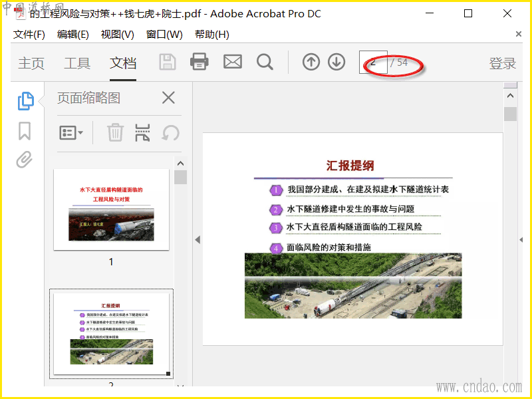Maximize the Acrobat window
This screenshot has height=399, width=532.
(468, 13)
